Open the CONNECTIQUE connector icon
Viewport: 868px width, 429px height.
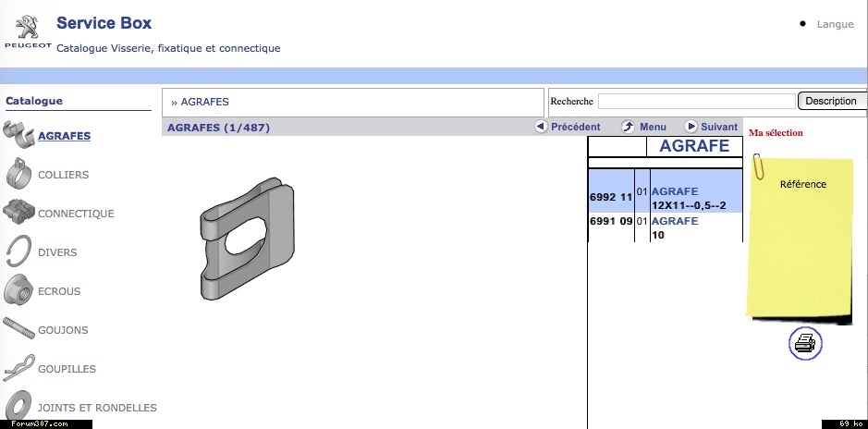[x=18, y=213]
